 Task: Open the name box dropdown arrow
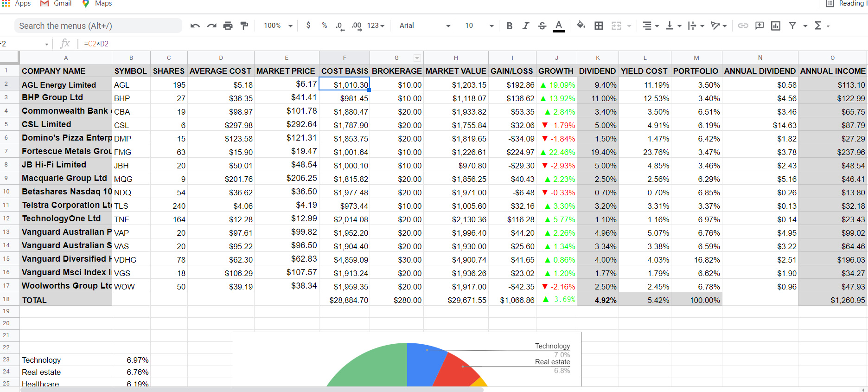click(47, 44)
